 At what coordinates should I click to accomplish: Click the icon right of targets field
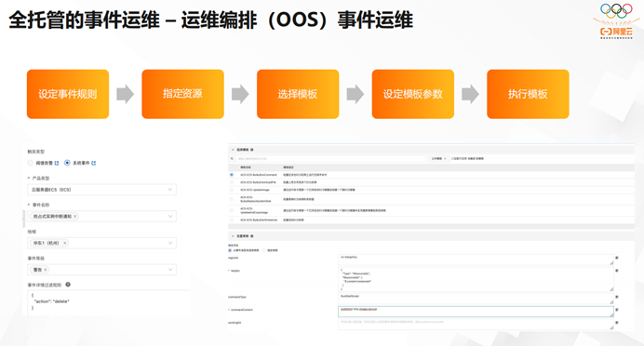617,271
